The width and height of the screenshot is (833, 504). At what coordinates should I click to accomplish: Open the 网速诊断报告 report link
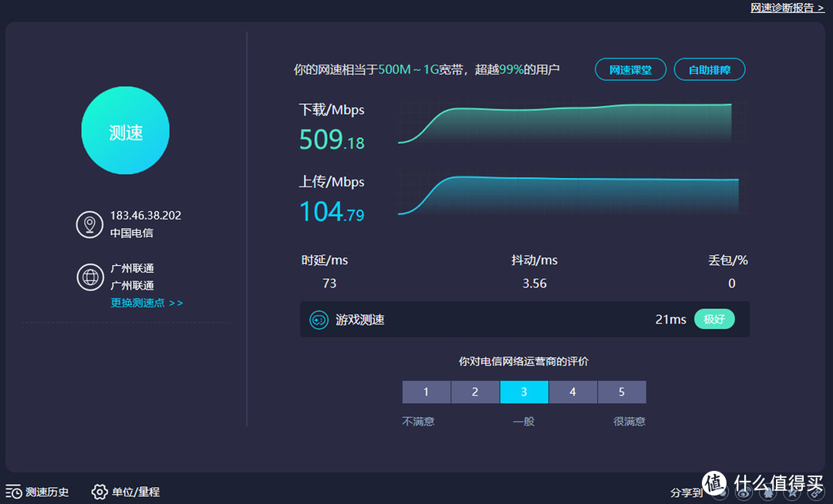[785, 8]
